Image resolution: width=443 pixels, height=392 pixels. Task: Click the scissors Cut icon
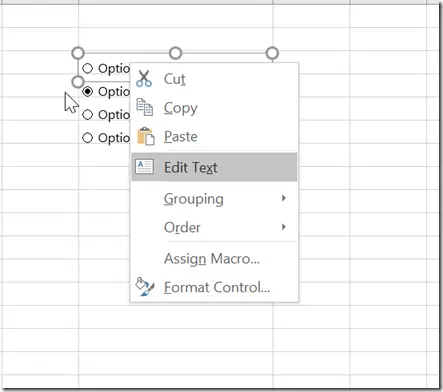pos(144,79)
